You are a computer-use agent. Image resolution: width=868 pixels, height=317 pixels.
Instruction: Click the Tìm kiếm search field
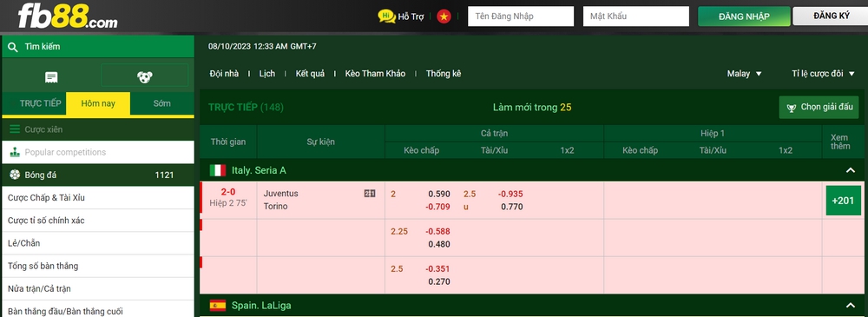click(x=98, y=47)
